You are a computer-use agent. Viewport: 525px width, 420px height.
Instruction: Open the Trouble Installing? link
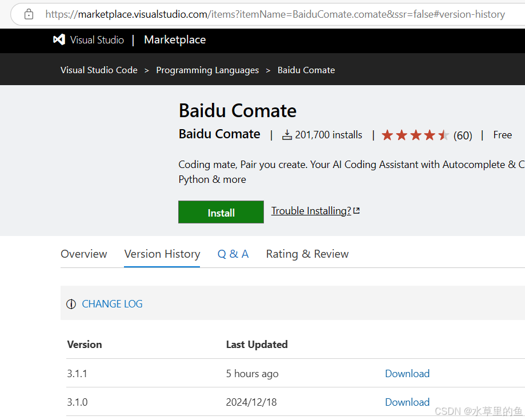click(311, 211)
